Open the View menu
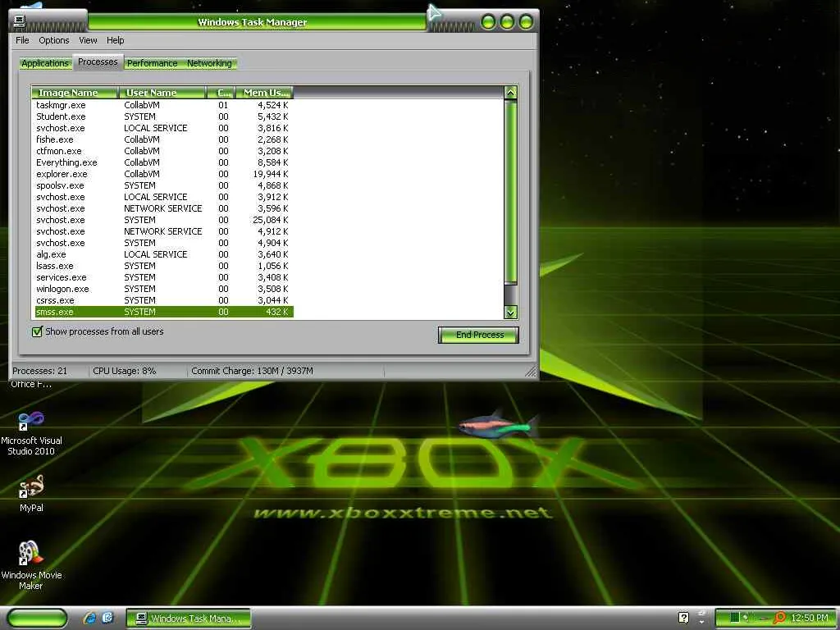This screenshot has height=630, width=840. 88,40
